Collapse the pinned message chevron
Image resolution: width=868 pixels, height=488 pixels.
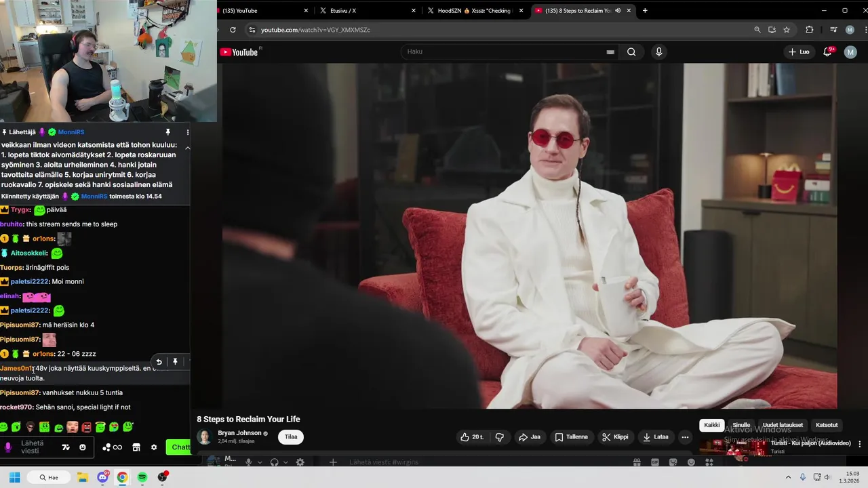[188, 148]
